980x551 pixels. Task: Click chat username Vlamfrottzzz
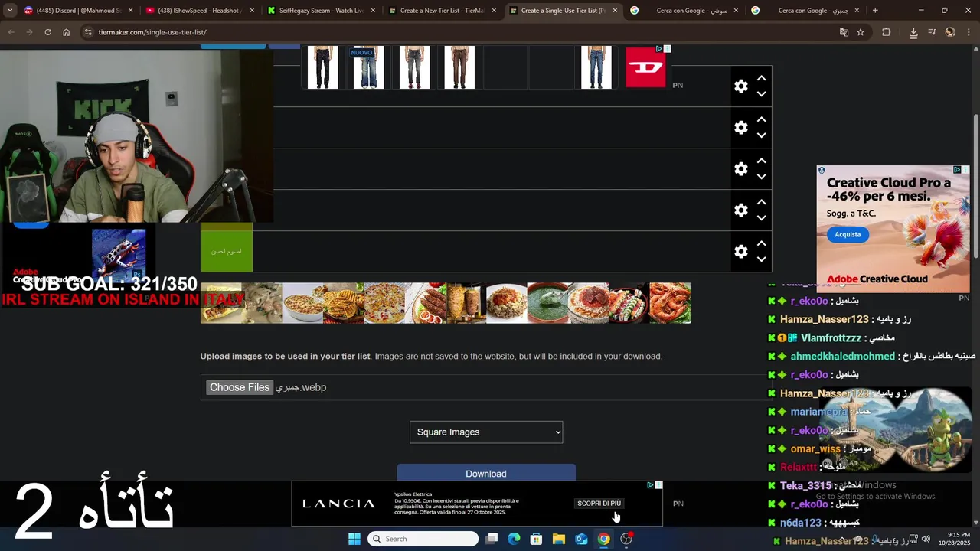[831, 337]
